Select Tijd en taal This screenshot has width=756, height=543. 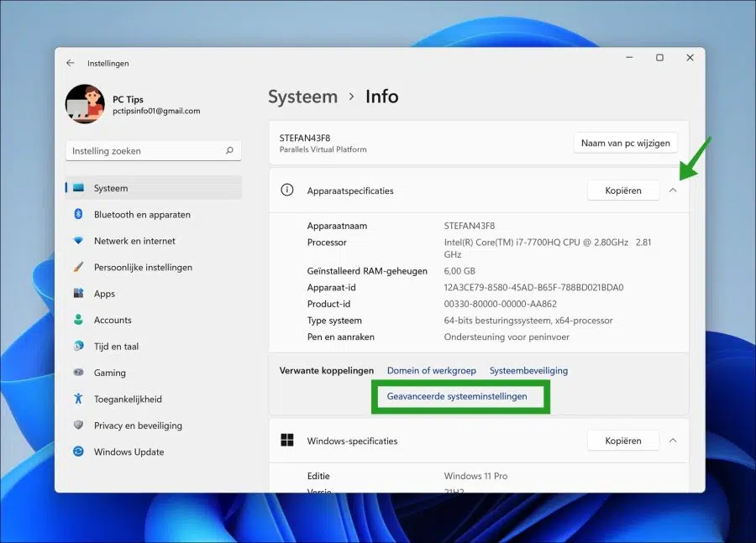tap(154, 346)
